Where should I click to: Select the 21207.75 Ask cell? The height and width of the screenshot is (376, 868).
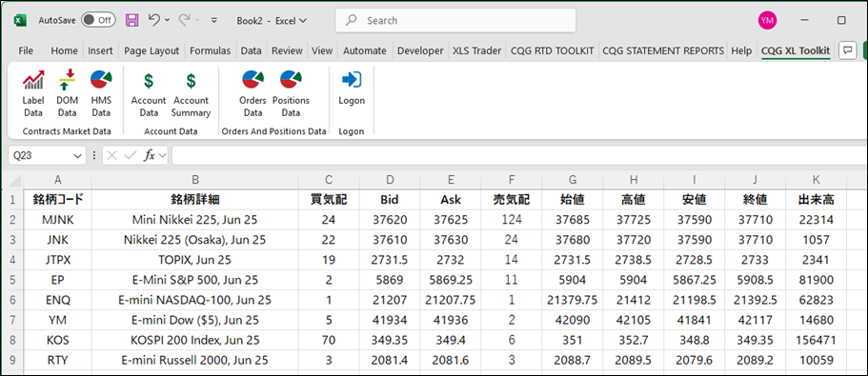click(x=451, y=300)
